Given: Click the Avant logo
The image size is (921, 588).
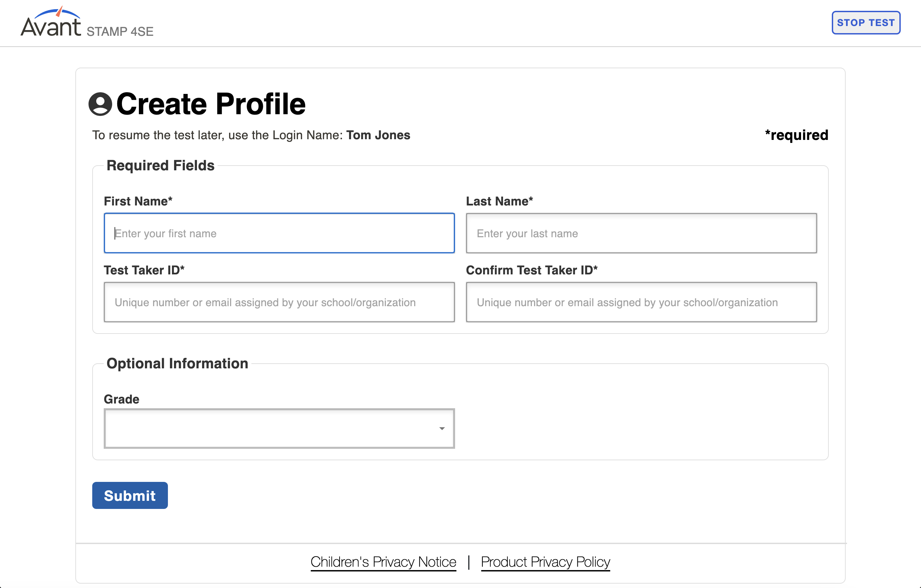Looking at the screenshot, I should [51, 23].
